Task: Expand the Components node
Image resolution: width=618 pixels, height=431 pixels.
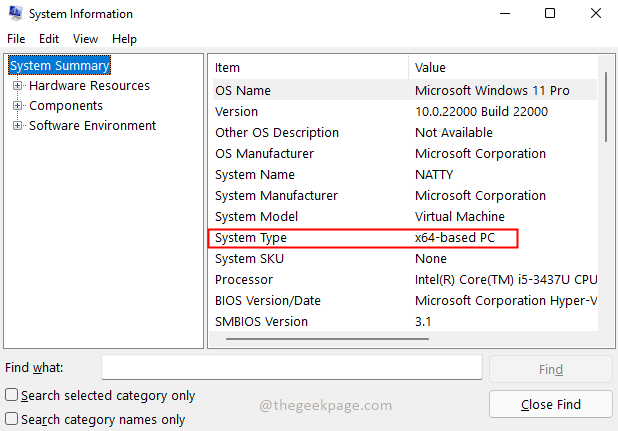Action: click(17, 106)
